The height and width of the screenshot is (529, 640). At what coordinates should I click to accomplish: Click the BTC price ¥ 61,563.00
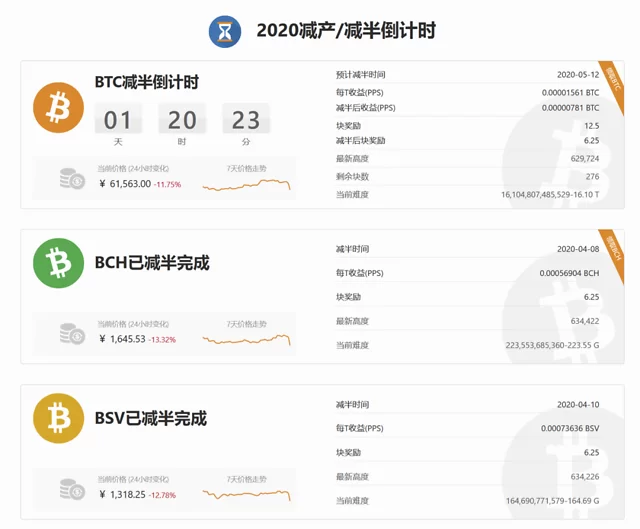pyautogui.click(x=125, y=184)
